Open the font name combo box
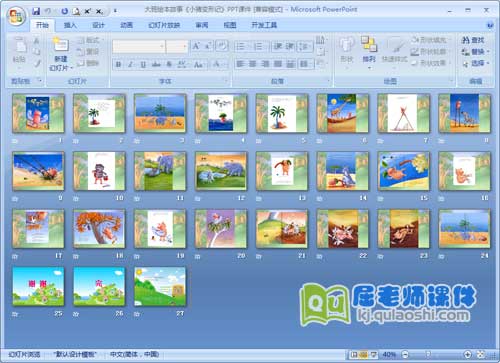The width and height of the screenshot is (500, 363). click(x=138, y=47)
